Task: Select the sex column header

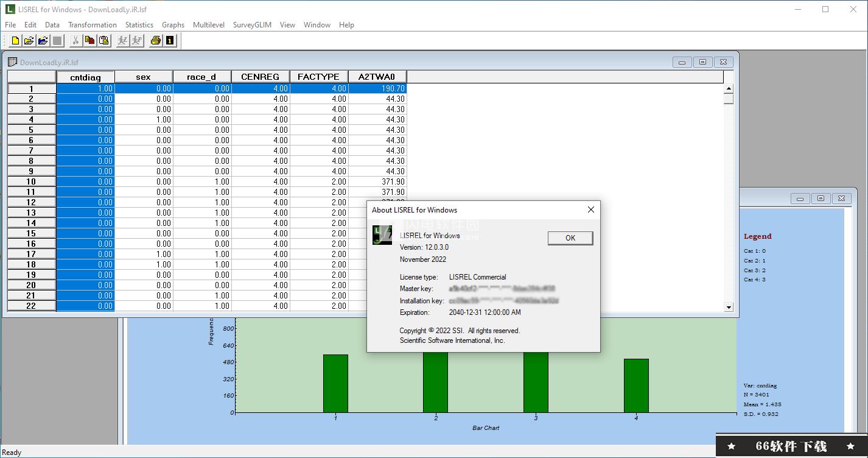Action: pyautogui.click(x=144, y=77)
